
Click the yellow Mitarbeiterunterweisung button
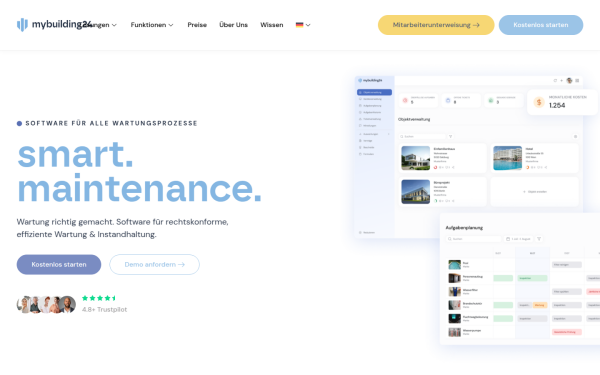436,25
